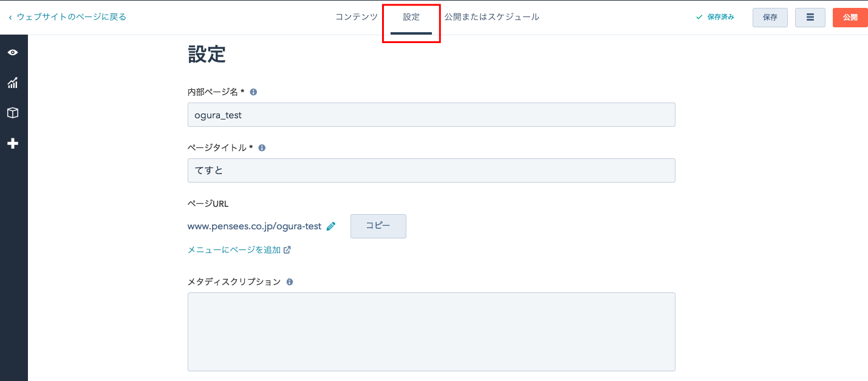
Task: Click the cube module icon in sidebar
Action: click(13, 113)
